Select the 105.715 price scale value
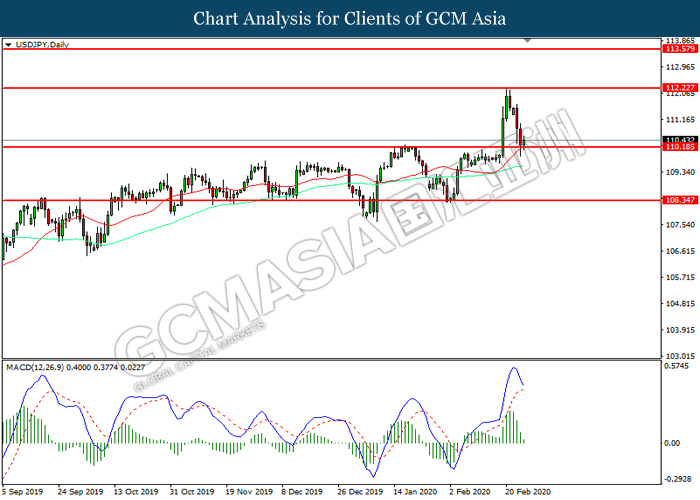Image resolution: width=700 pixels, height=500 pixels. pos(680,278)
